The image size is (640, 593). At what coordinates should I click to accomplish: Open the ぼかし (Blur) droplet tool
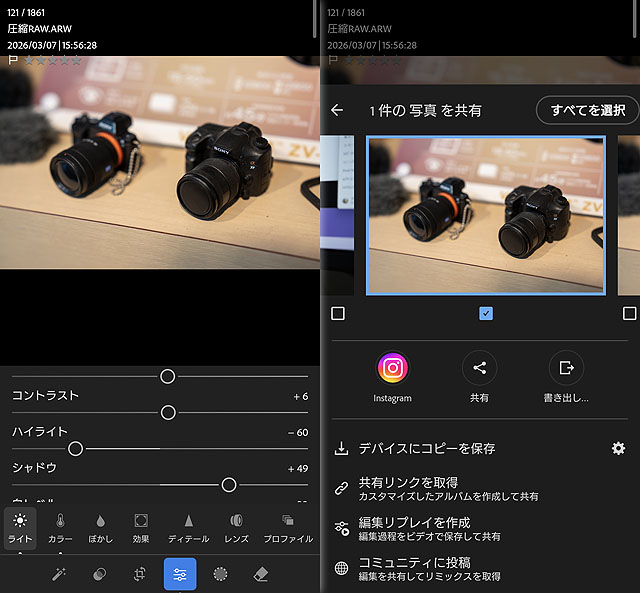100,527
